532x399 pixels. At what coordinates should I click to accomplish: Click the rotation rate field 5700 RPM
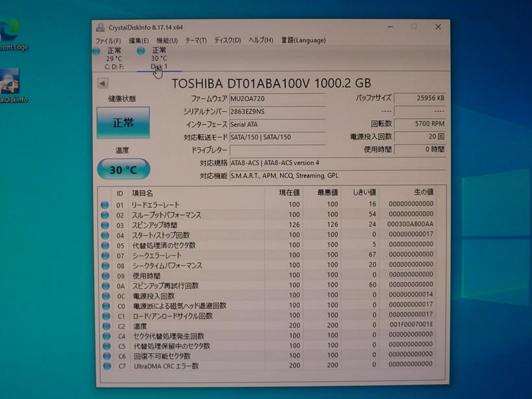coord(420,124)
